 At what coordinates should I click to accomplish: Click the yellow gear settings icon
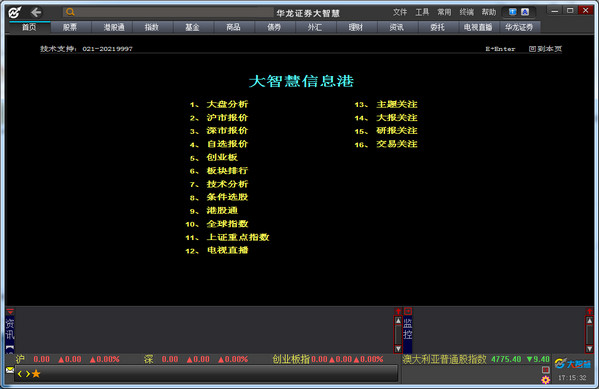point(546,379)
